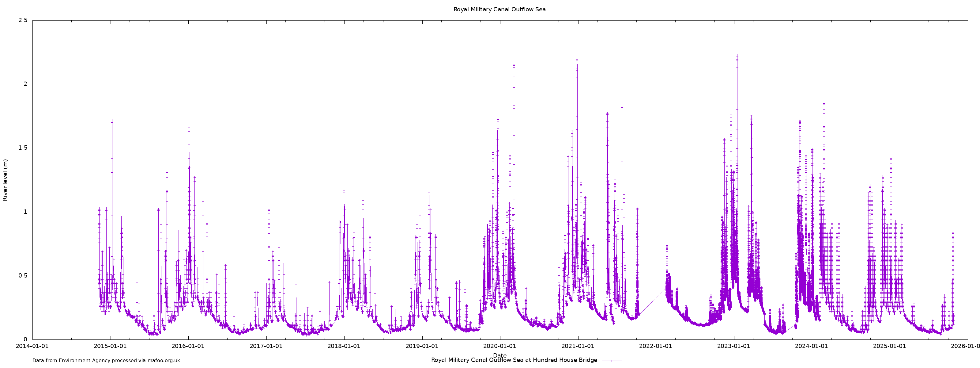Viewport: 980px width, 368px height.
Task: Click the 'Date' x-axis label
Action: [x=499, y=355]
